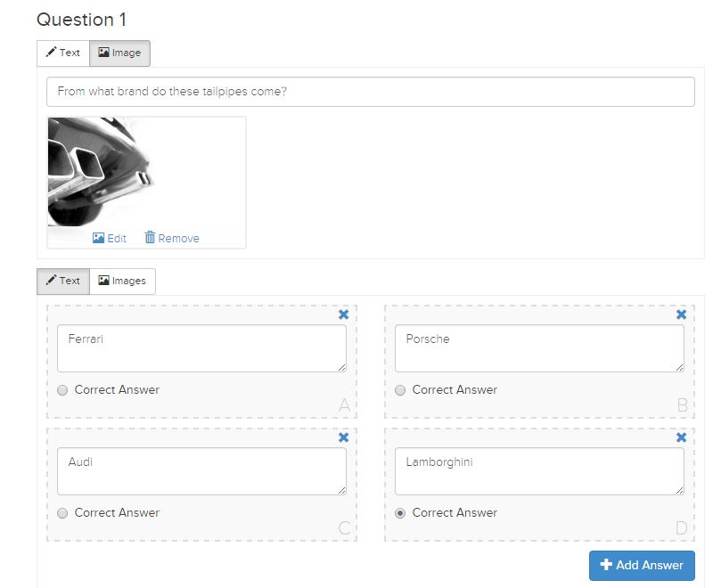
Task: Click the Add Answer button
Action: (x=642, y=565)
